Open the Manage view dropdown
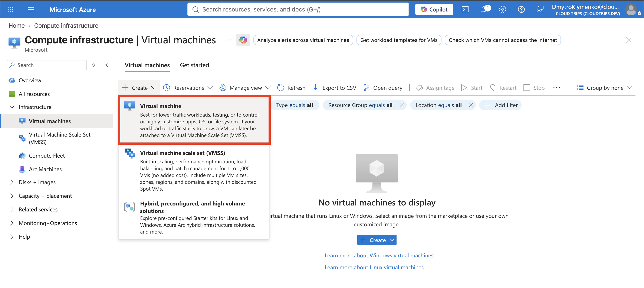 coord(245,88)
